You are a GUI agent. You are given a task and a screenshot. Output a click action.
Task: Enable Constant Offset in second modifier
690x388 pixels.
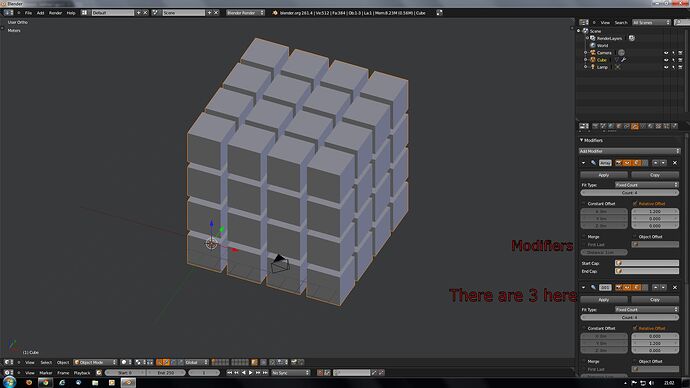[584, 328]
